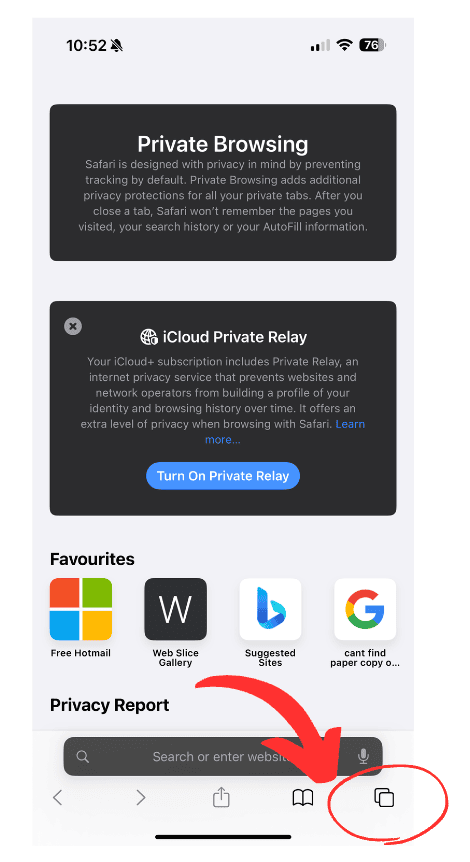The image size is (470, 862).
Task: Tap the Privacy Report heading
Action: (109, 705)
